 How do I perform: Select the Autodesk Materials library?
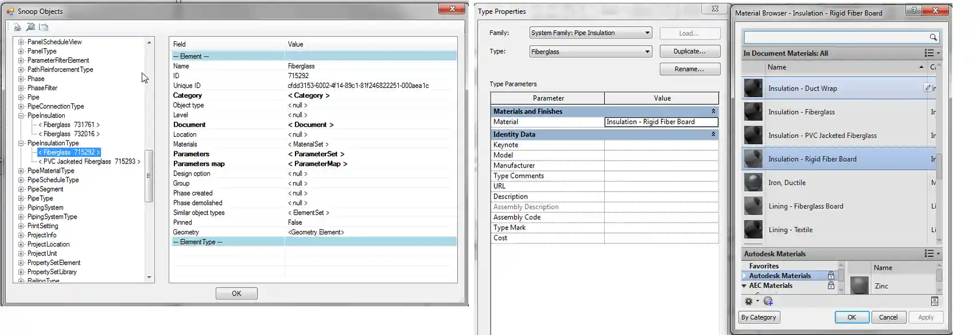tap(780, 276)
